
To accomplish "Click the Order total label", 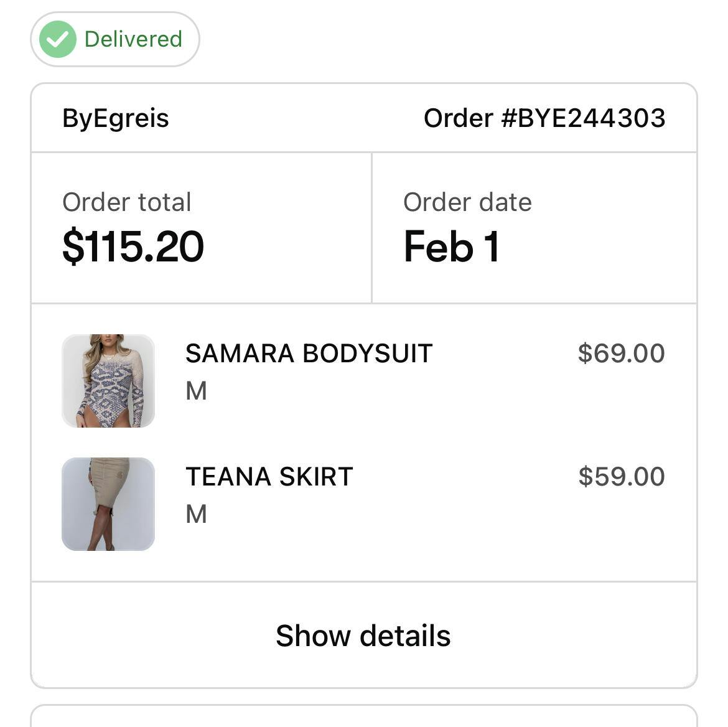I will 127,202.
